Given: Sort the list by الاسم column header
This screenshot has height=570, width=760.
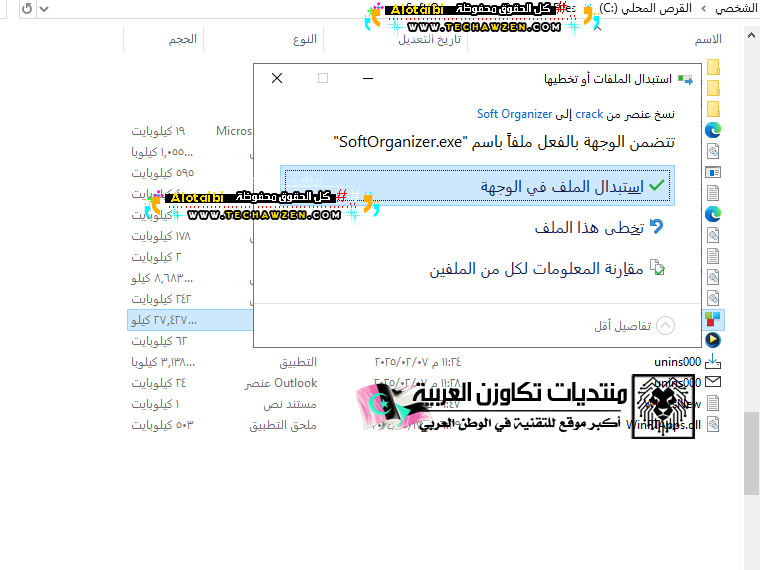Looking at the screenshot, I should pos(708,39).
